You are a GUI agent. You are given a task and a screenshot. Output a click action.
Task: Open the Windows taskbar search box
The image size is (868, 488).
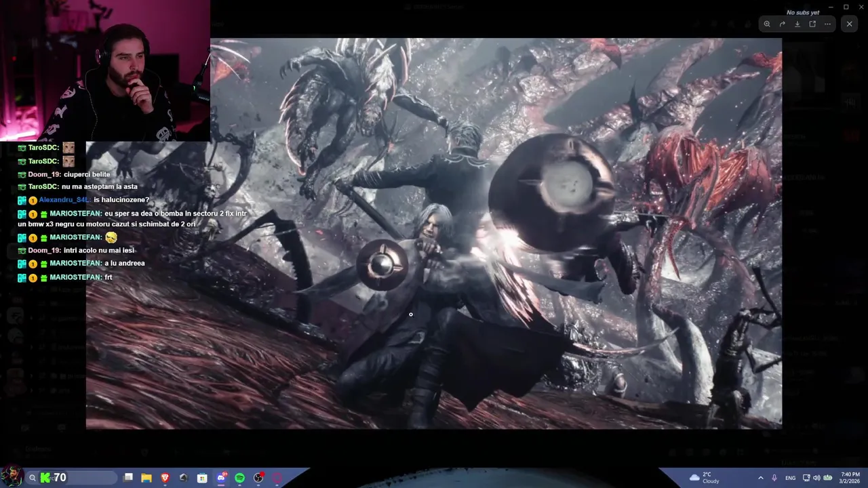pyautogui.click(x=72, y=478)
